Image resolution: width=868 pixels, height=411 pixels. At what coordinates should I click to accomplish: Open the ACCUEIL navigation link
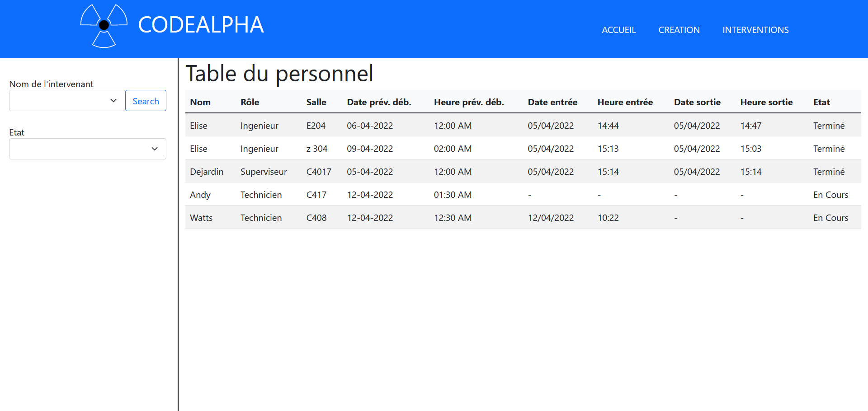coord(618,30)
